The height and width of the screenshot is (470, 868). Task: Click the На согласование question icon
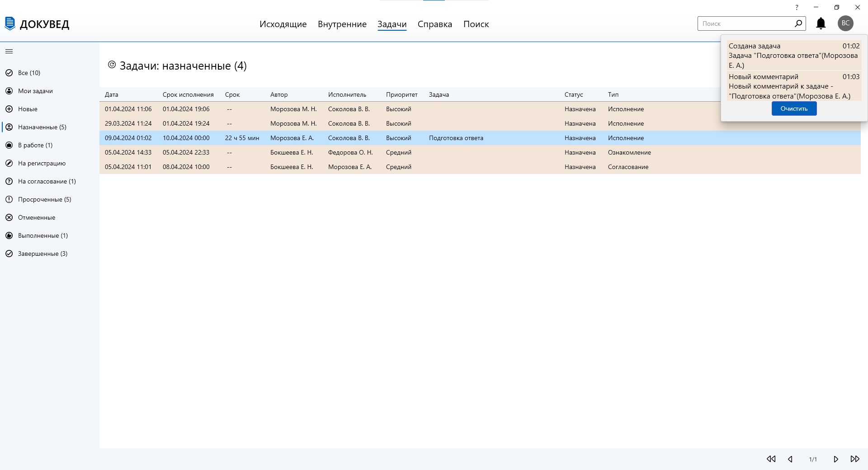point(9,181)
